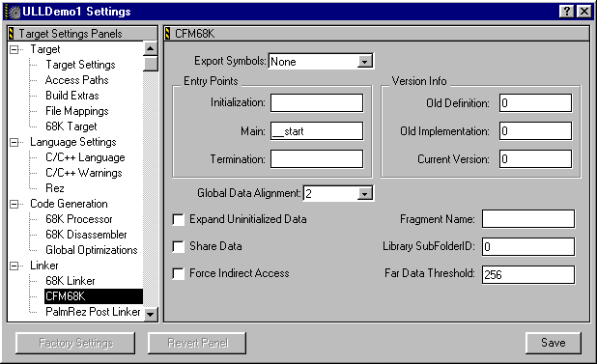This screenshot has height=364, width=597.
Task: Collapse the Linker tree group
Action: coord(14,266)
